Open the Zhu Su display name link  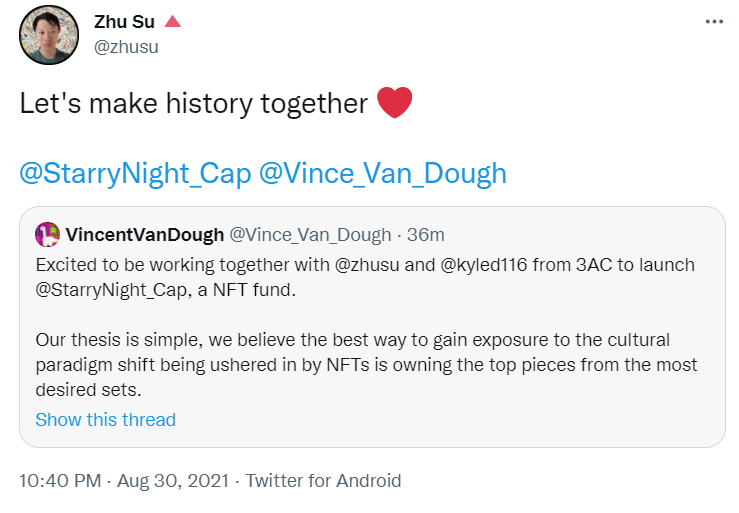tap(124, 21)
